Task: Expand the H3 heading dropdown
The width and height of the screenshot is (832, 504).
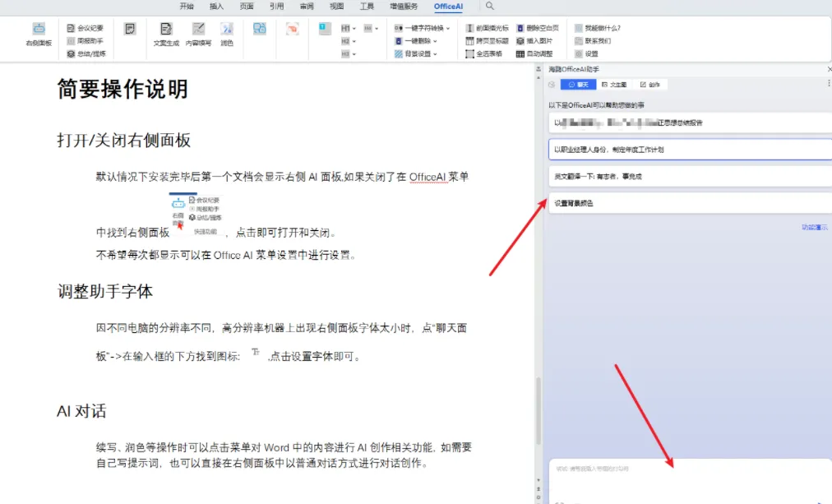Action: coord(349,53)
